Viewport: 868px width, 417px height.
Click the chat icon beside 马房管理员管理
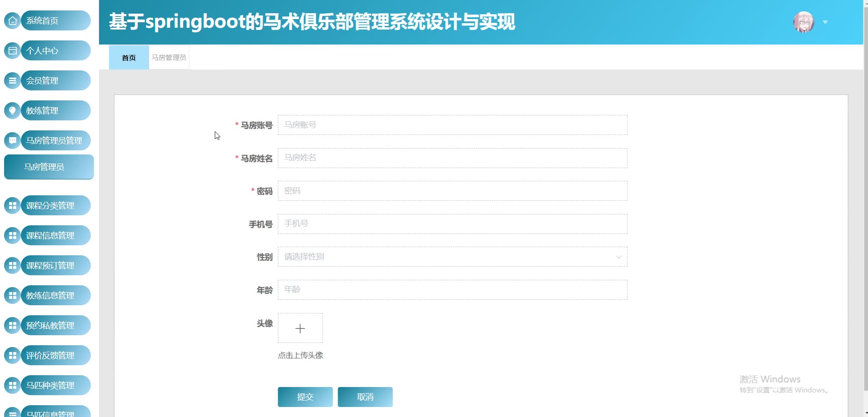coord(13,140)
